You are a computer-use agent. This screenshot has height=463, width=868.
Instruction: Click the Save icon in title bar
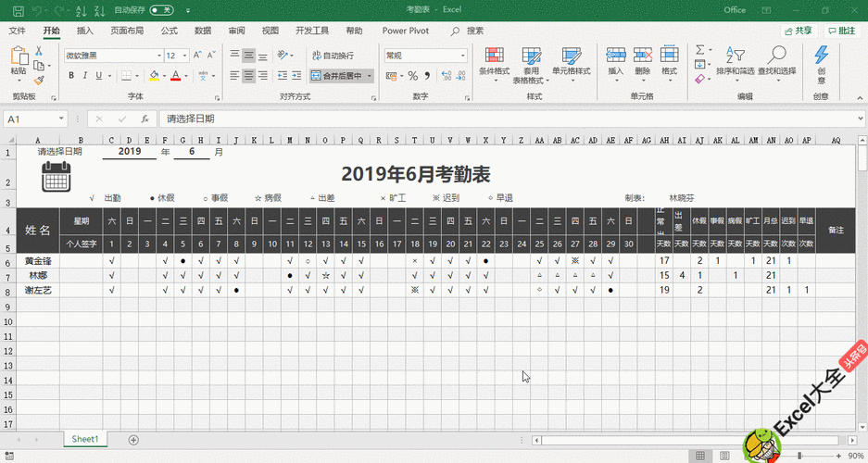click(18, 10)
